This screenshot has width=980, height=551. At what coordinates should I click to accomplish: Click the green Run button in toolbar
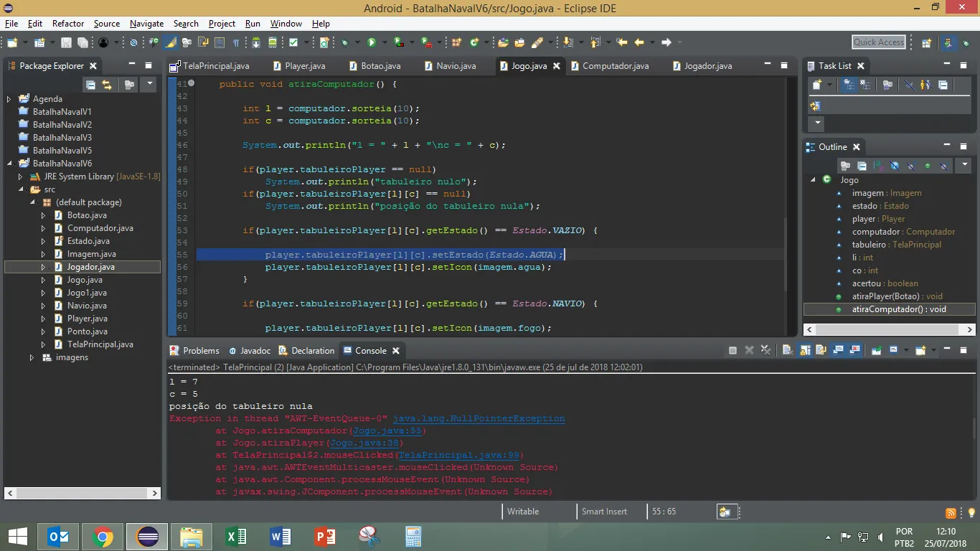pos(372,42)
